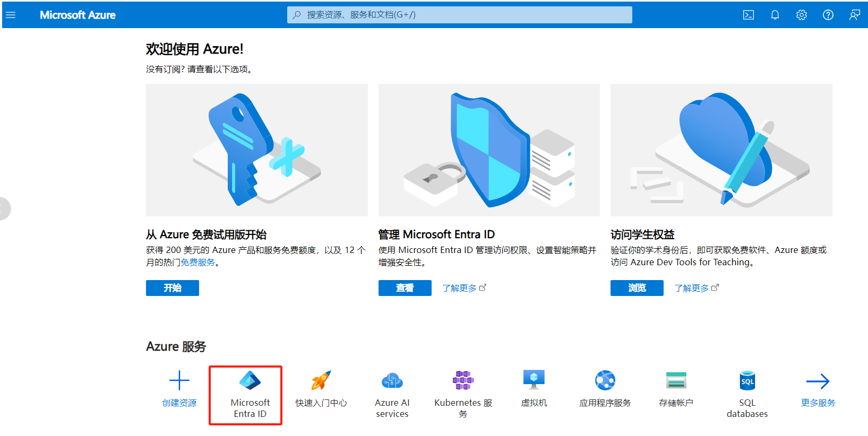Click the student benefits cloud illustration
The image size is (868, 436).
(x=721, y=150)
